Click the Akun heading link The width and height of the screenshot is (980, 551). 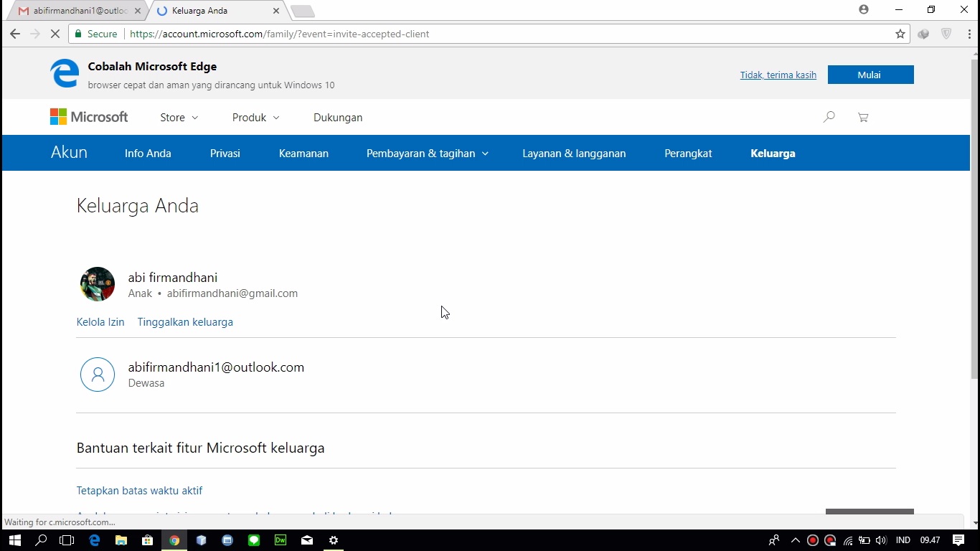pos(69,152)
